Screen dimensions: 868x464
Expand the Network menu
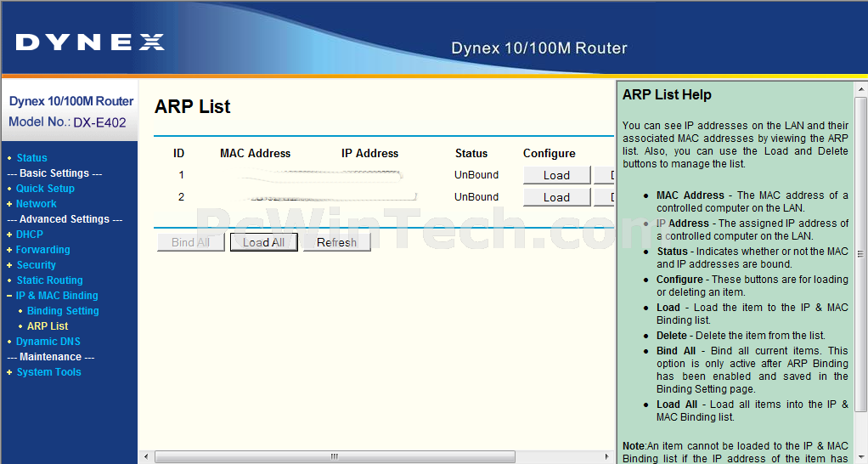[36, 204]
